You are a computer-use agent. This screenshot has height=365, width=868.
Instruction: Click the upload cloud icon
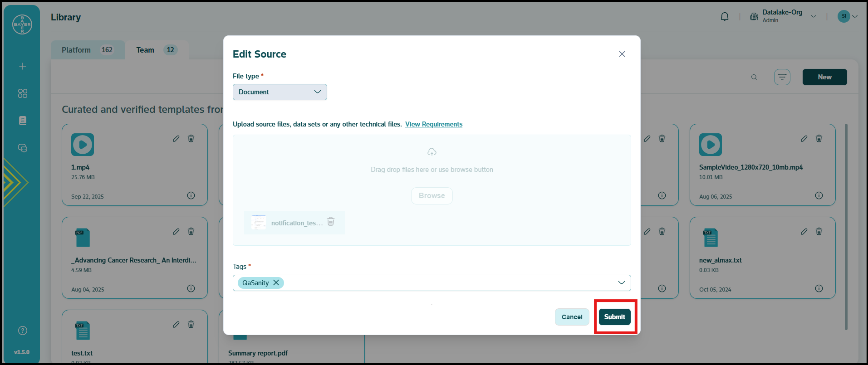pyautogui.click(x=432, y=151)
